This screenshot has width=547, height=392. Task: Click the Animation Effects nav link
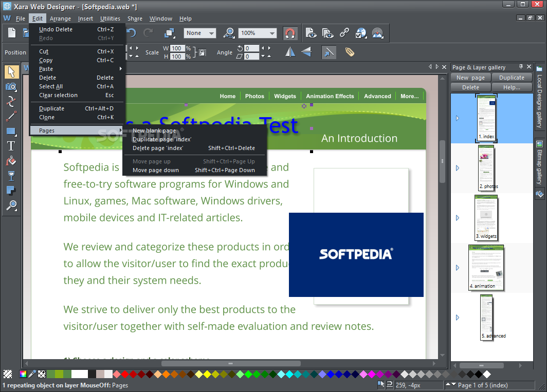click(x=330, y=96)
